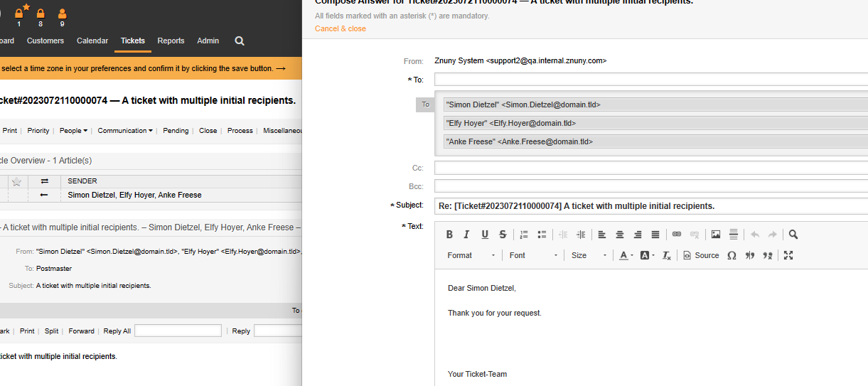This screenshot has height=386, width=868.
Task: Open the search icon in navigation bar
Action: [x=240, y=41]
